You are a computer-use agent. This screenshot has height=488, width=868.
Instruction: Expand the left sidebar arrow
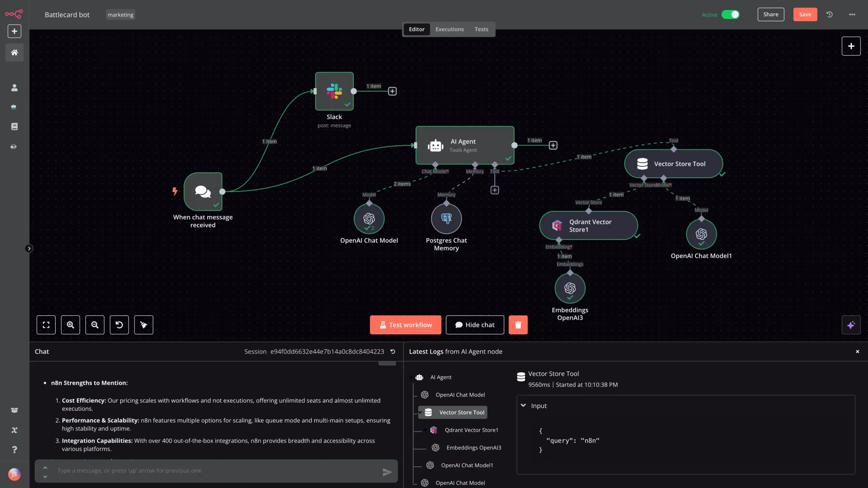(x=29, y=249)
